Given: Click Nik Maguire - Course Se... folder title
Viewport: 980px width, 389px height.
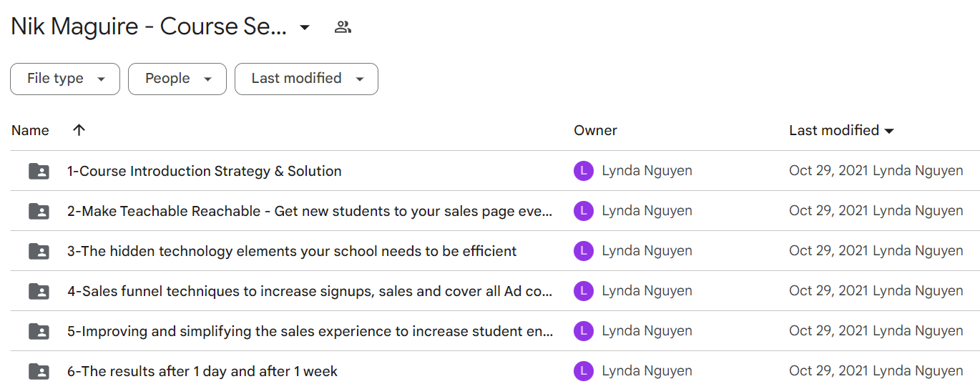Looking at the screenshot, I should coord(149,27).
